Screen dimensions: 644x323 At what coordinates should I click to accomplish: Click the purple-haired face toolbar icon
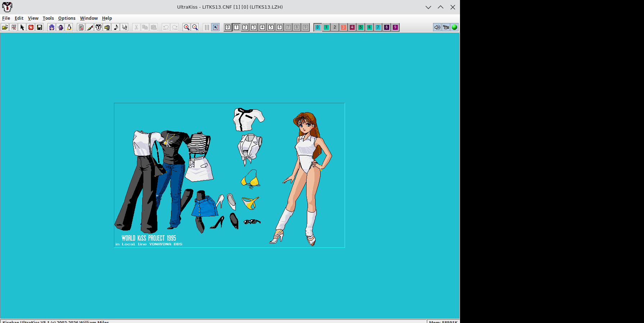pos(52,27)
